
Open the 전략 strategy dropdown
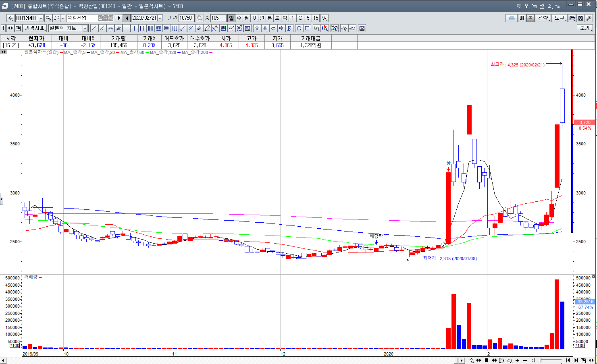tap(543, 18)
